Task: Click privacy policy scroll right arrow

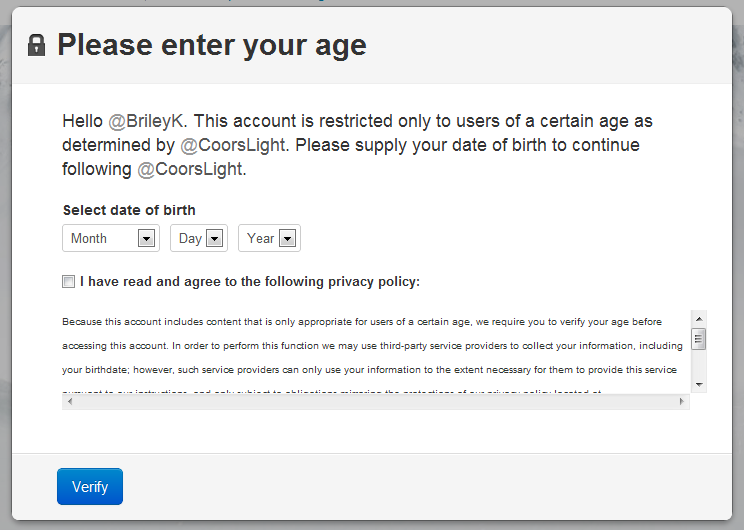Action: click(683, 401)
